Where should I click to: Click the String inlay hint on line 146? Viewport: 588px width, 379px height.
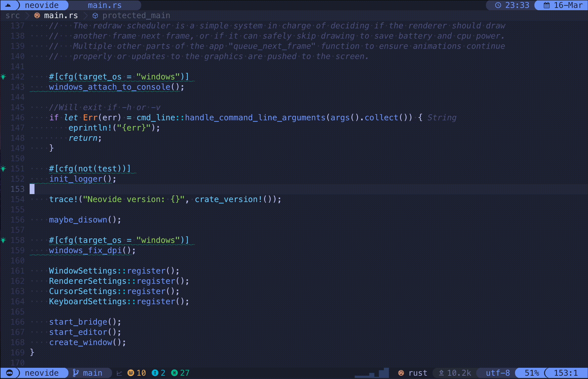click(x=442, y=117)
